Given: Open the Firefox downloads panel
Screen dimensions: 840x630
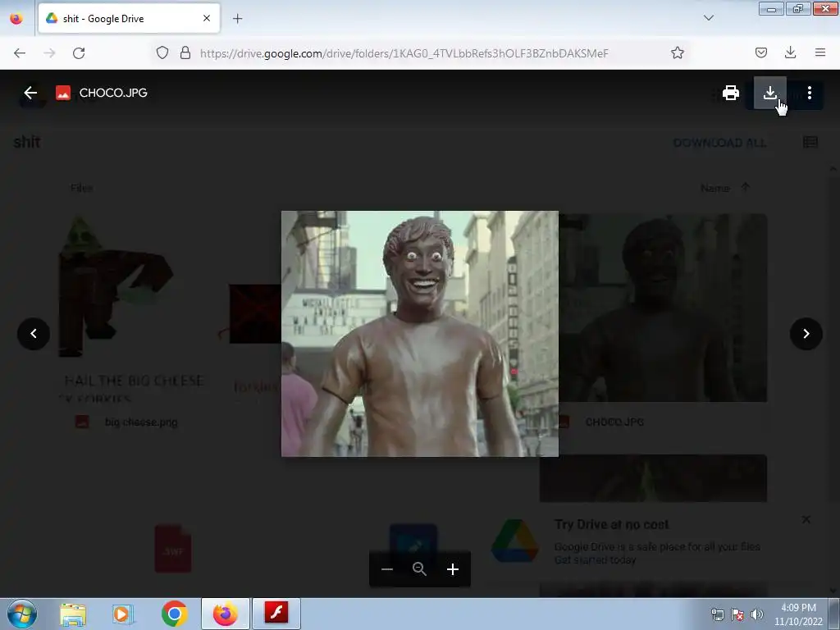Looking at the screenshot, I should pyautogui.click(x=790, y=52).
